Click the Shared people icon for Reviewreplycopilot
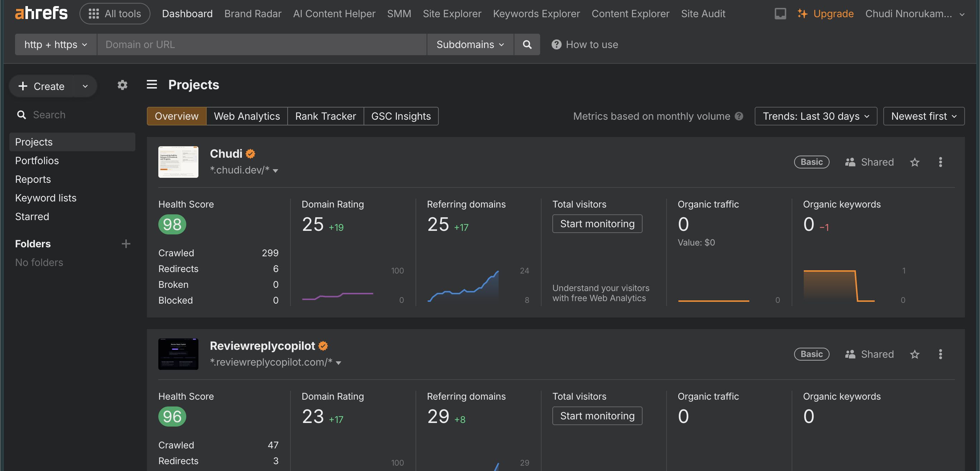 [x=850, y=354]
